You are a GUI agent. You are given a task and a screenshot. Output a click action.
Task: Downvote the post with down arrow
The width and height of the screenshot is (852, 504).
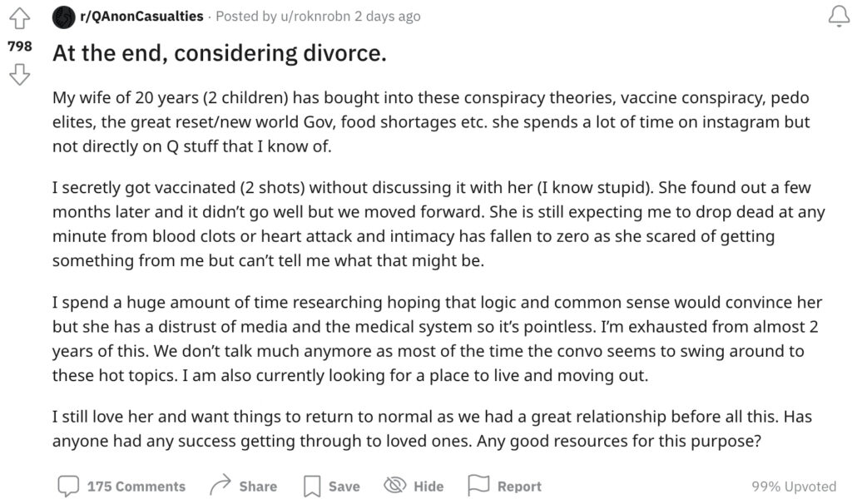point(20,74)
